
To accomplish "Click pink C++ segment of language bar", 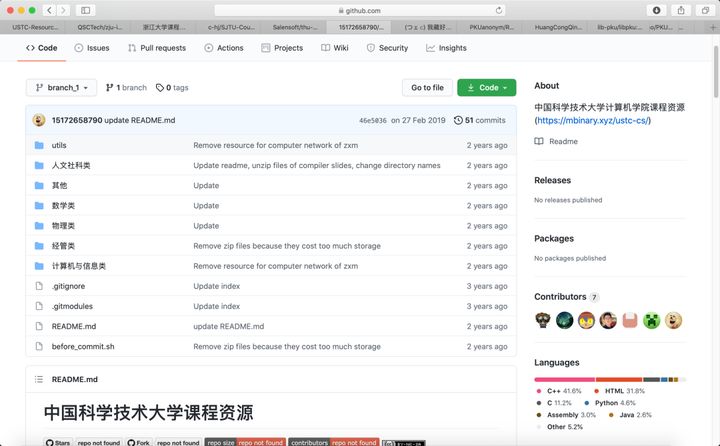I will (565, 380).
